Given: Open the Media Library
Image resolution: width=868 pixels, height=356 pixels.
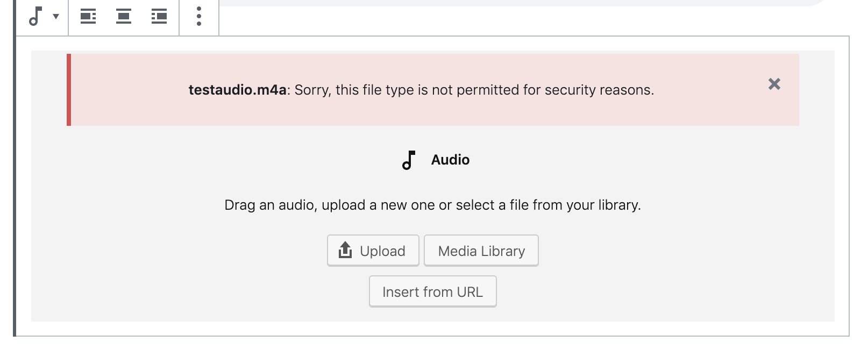Looking at the screenshot, I should (x=481, y=251).
